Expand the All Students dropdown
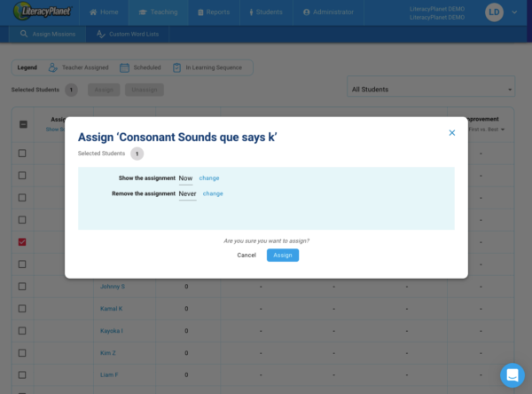 [510, 90]
